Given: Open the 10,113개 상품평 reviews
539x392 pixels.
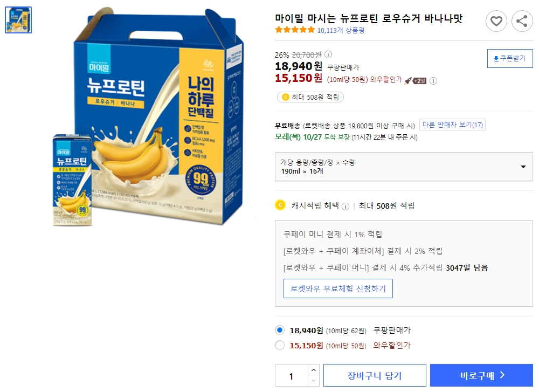Looking at the screenshot, I should (341, 31).
